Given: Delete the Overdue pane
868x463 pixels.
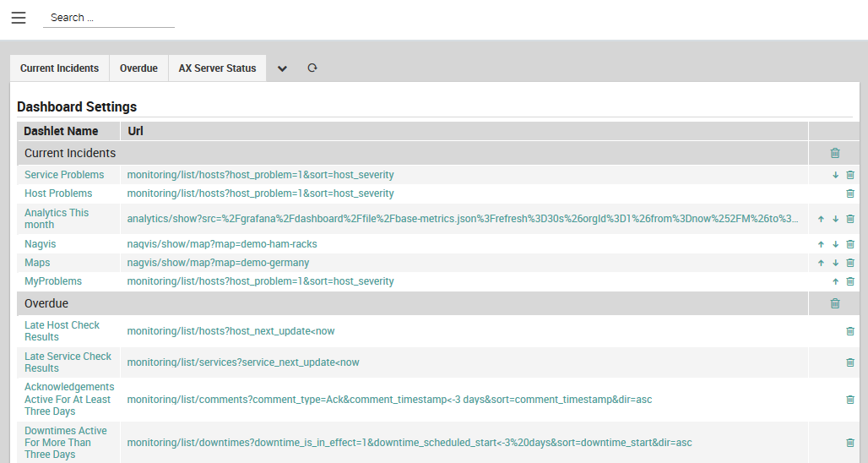Looking at the screenshot, I should coord(835,303).
